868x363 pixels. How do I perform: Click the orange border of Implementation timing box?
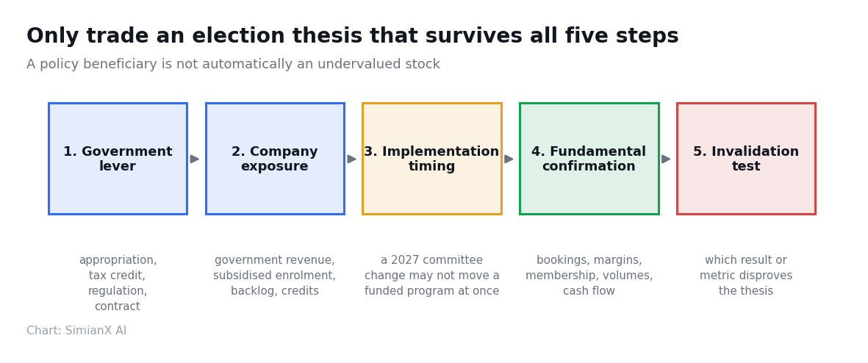coord(431,104)
